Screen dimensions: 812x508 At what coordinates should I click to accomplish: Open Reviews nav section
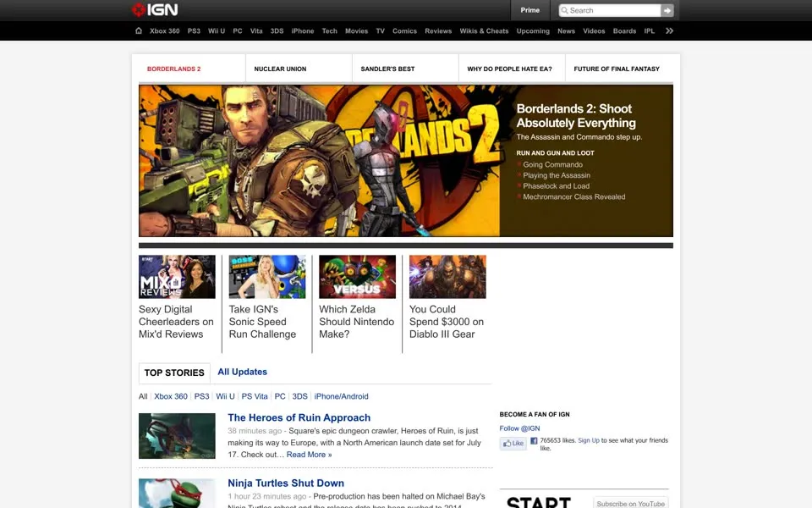pyautogui.click(x=438, y=31)
